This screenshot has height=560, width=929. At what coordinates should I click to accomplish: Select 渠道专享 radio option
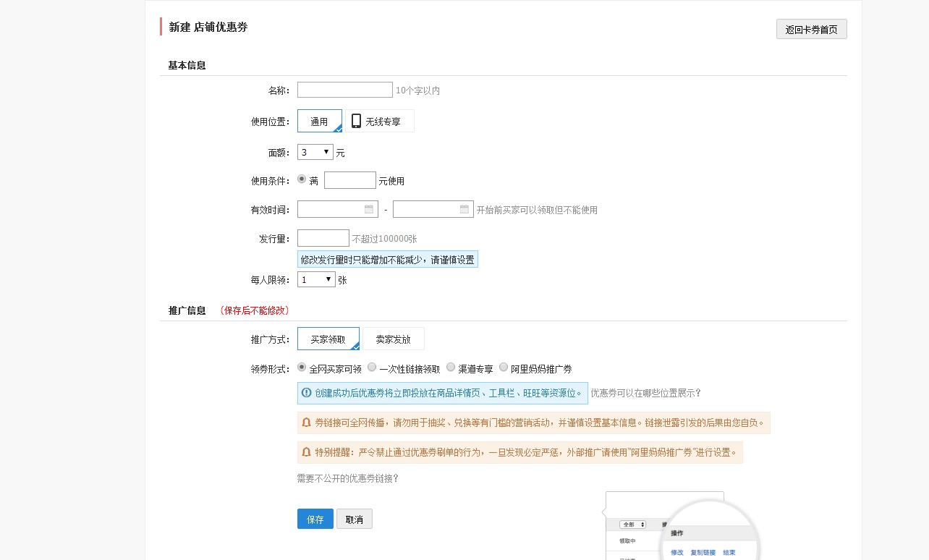(451, 368)
